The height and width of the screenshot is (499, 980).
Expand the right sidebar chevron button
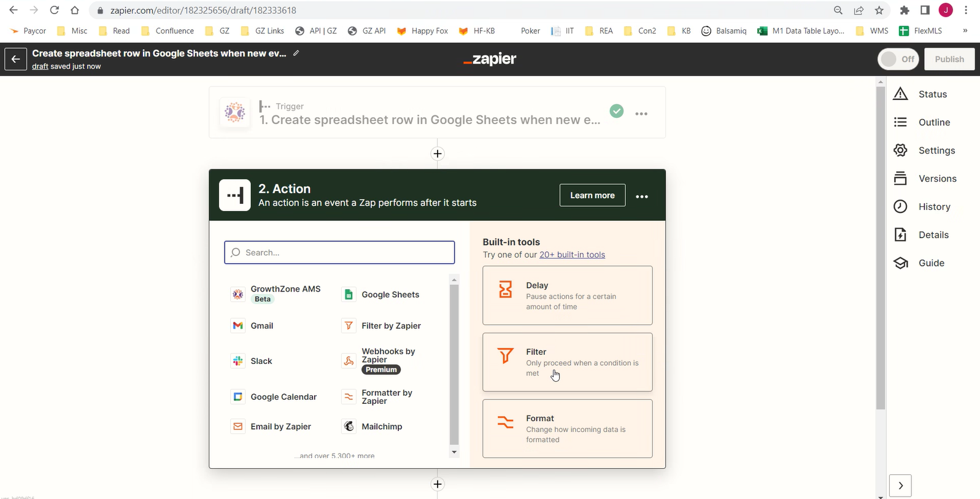tap(900, 485)
